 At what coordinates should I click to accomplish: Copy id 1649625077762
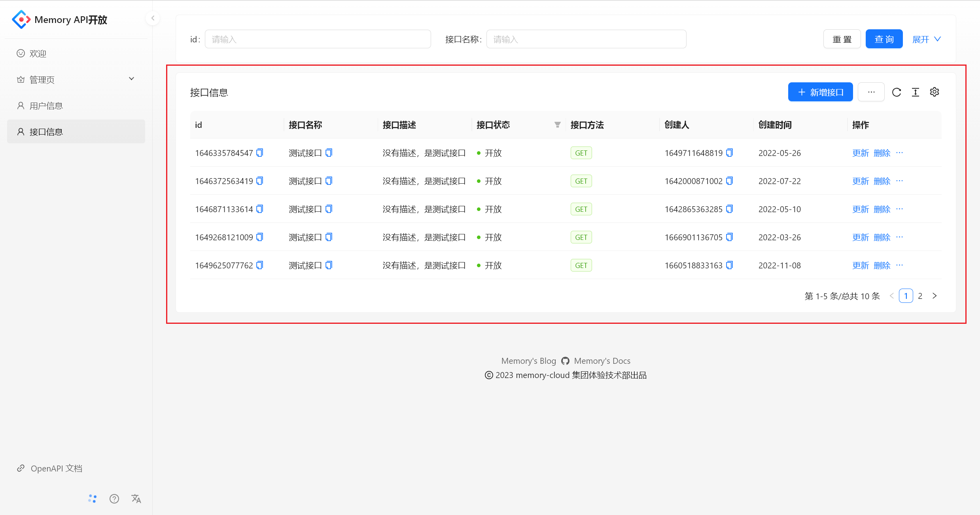point(260,265)
